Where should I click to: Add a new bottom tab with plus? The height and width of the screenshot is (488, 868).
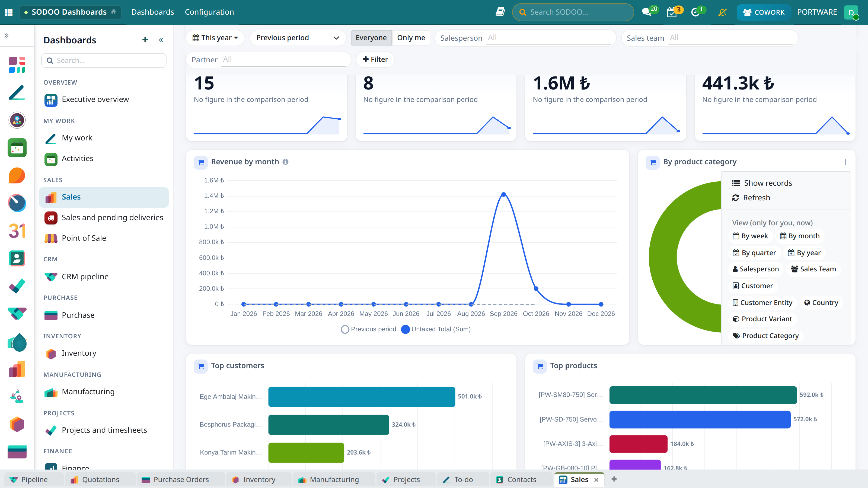(x=614, y=479)
